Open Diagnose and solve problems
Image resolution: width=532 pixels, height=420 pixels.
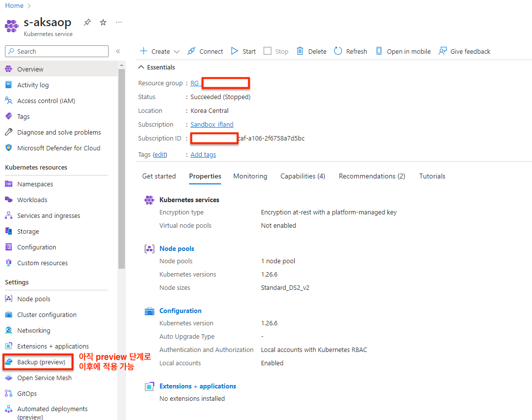[59, 132]
